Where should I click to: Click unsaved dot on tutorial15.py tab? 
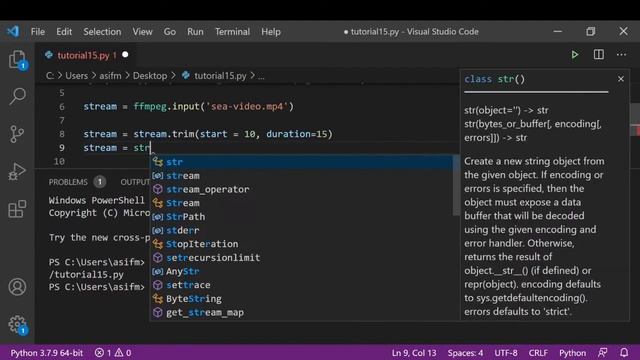(125, 55)
